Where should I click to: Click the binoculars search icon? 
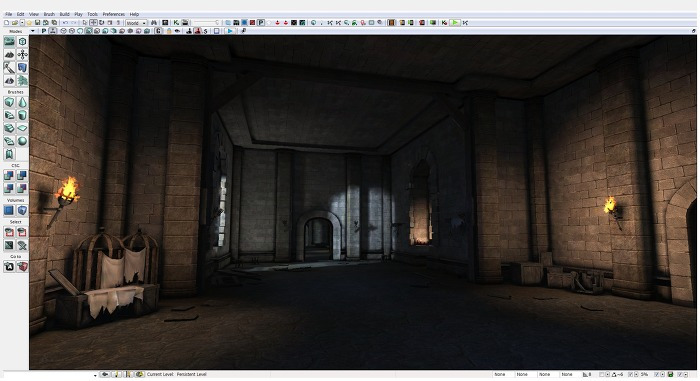154,23
